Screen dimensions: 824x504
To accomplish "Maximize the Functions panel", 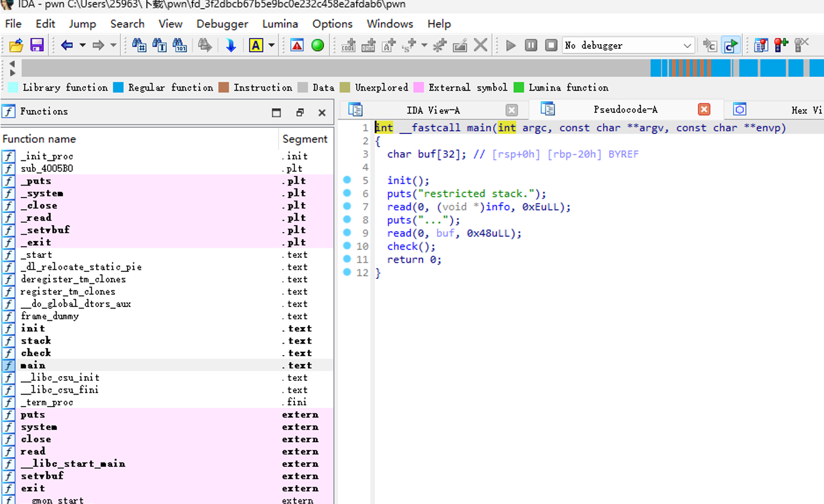I will (x=277, y=112).
